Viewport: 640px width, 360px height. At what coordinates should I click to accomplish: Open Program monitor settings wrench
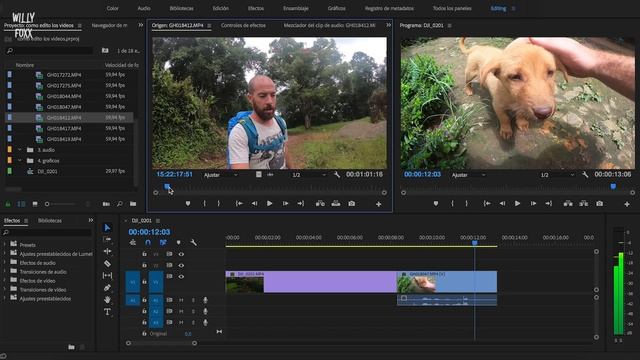point(585,175)
